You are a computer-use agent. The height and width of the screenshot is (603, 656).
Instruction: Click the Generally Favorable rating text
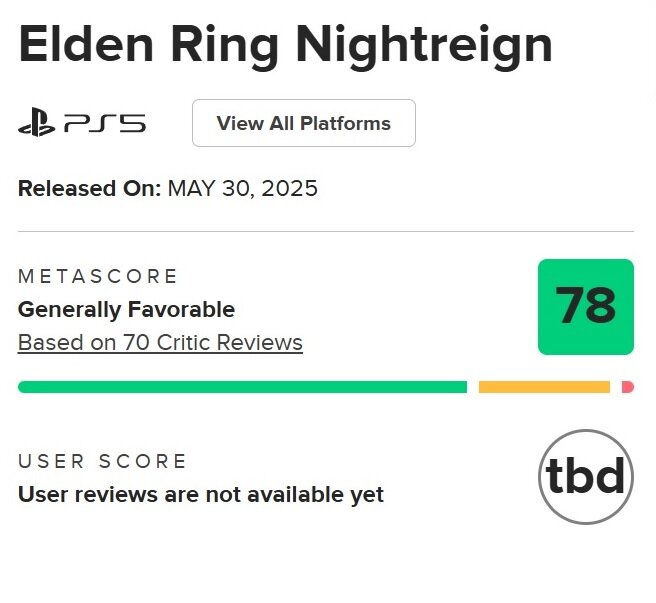tap(126, 310)
